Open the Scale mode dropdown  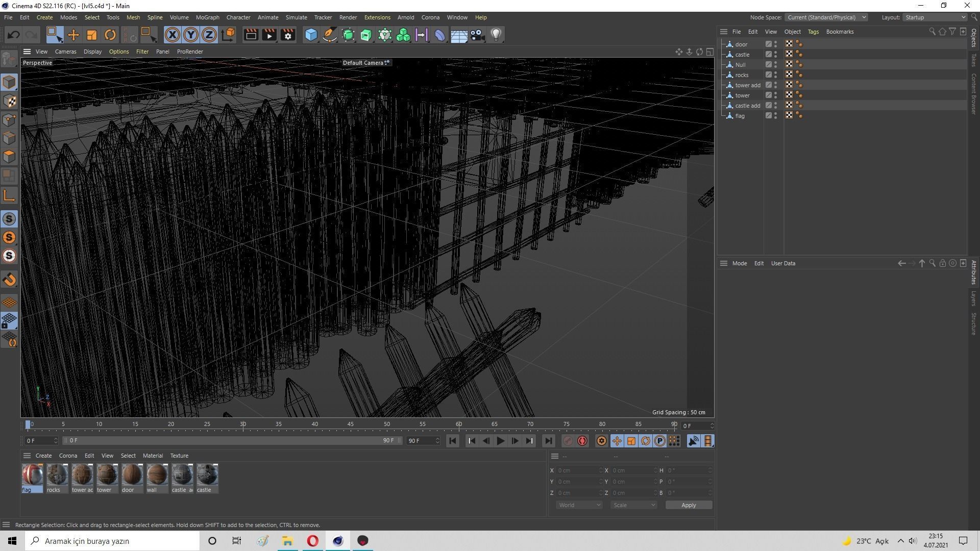coord(634,505)
